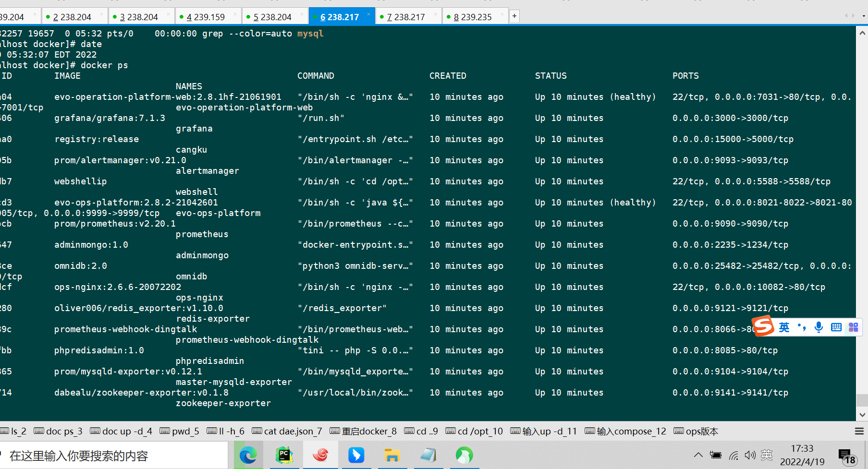Go to next tabs with right arrow
The image size is (868, 469).
(853, 16)
